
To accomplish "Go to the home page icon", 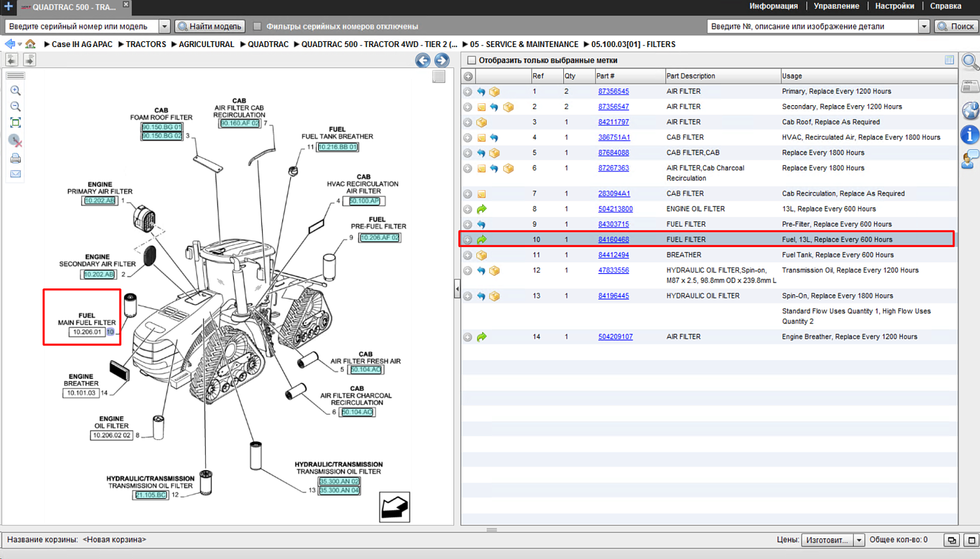I will point(30,44).
